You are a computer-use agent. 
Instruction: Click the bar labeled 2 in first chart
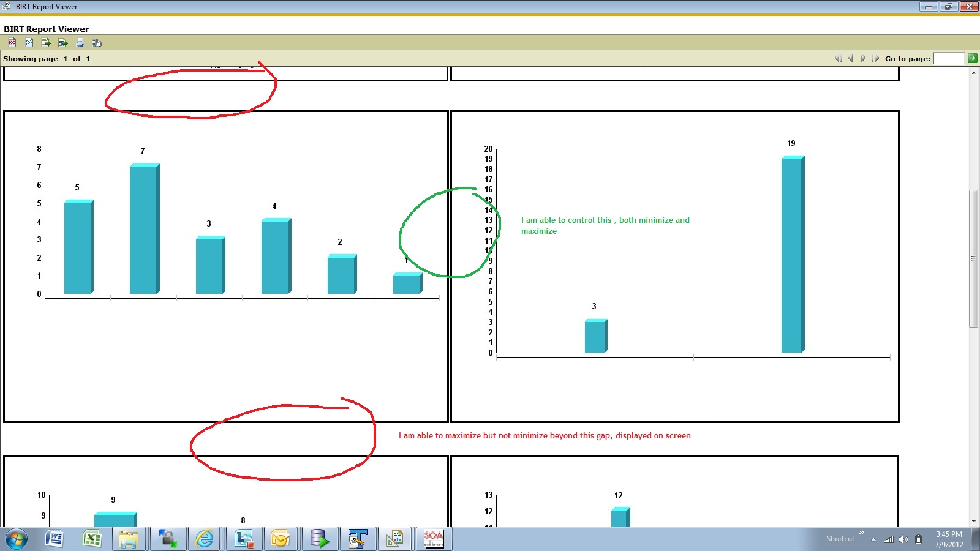(342, 274)
